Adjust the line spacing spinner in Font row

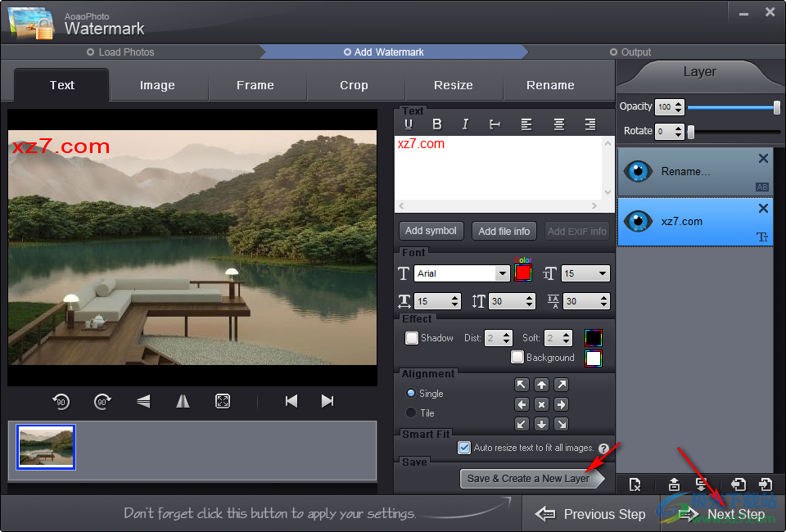pyautogui.click(x=530, y=301)
